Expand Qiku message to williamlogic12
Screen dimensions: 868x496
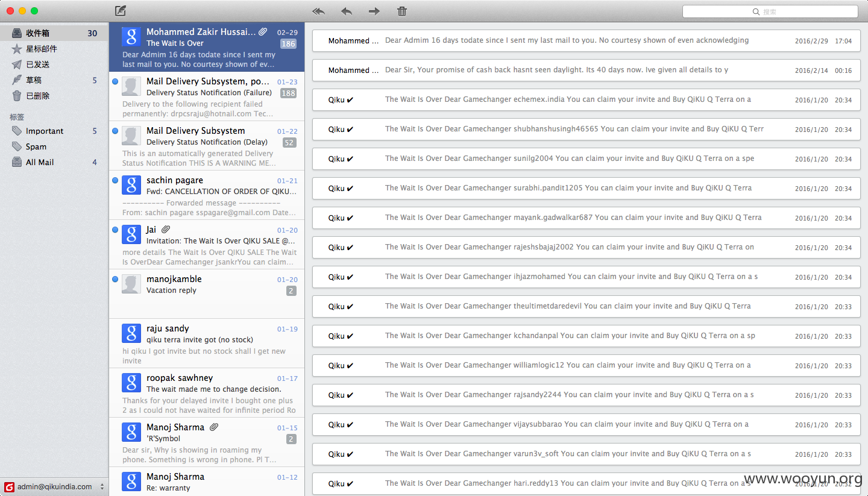pyautogui.click(x=586, y=366)
